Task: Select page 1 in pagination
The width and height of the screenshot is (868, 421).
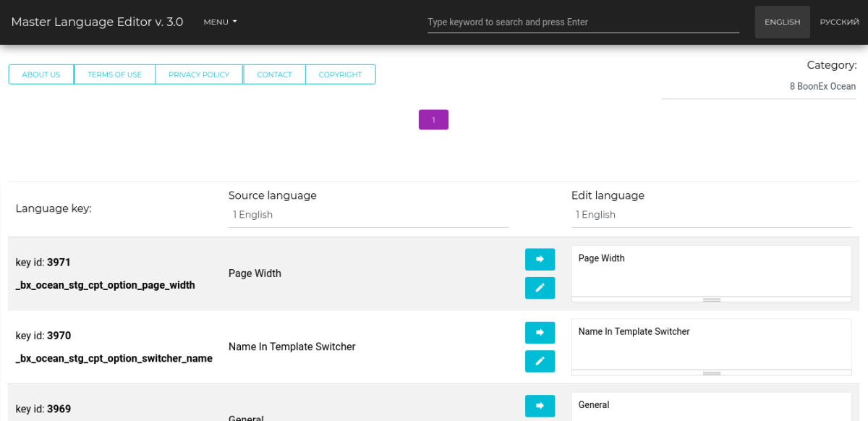Action: click(433, 120)
